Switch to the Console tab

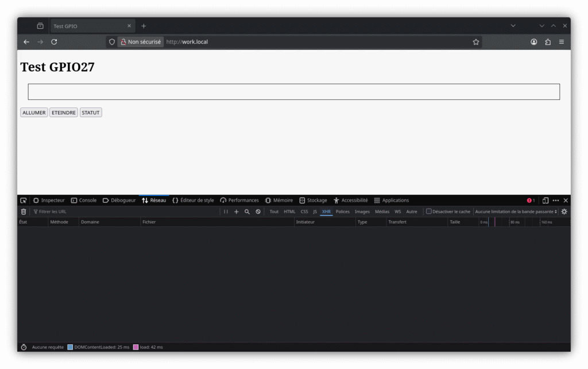(x=83, y=201)
